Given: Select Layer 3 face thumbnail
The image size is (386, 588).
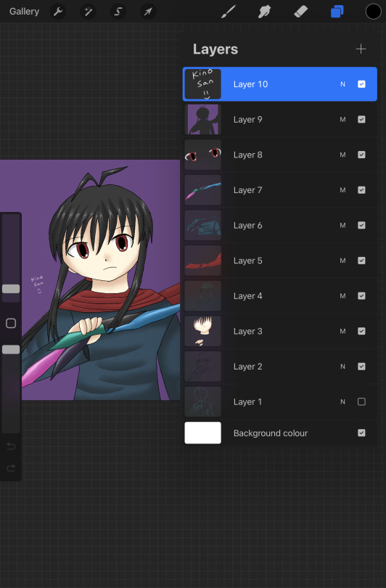Looking at the screenshot, I should coord(202,331).
